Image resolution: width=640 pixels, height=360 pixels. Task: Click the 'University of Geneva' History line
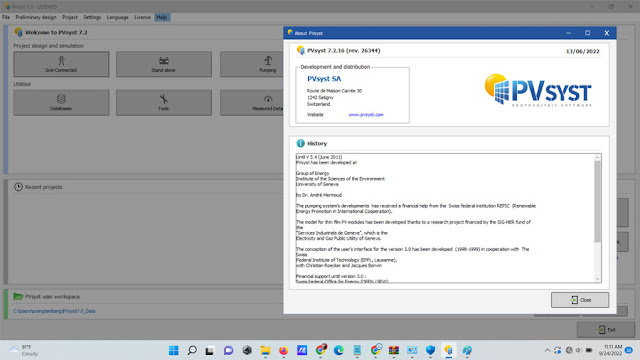point(317,184)
